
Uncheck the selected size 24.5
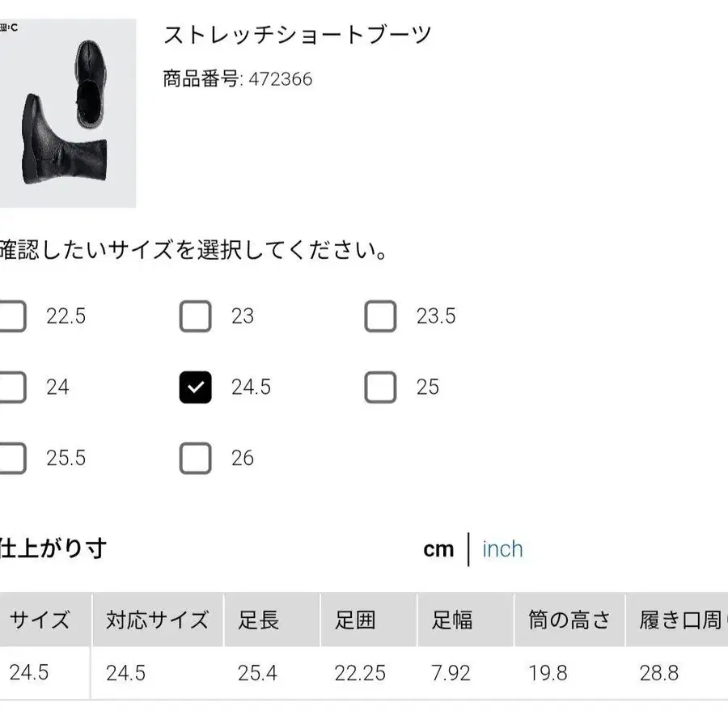pos(195,387)
